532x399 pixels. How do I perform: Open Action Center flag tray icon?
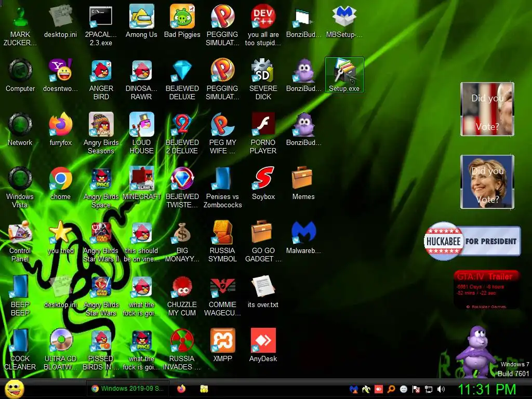(x=416, y=389)
